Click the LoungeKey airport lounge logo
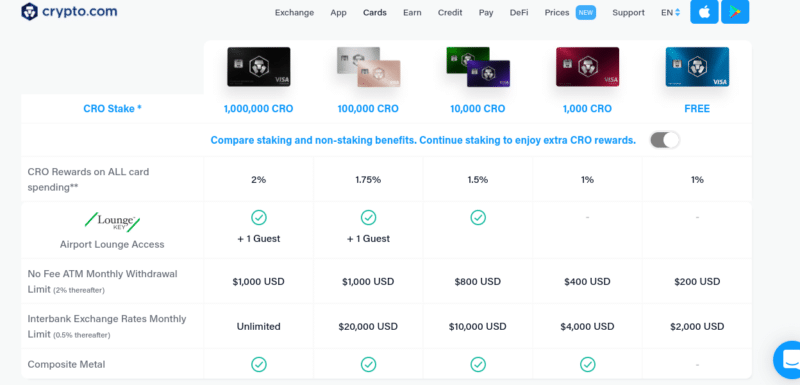This screenshot has width=800, height=385. tap(112, 222)
